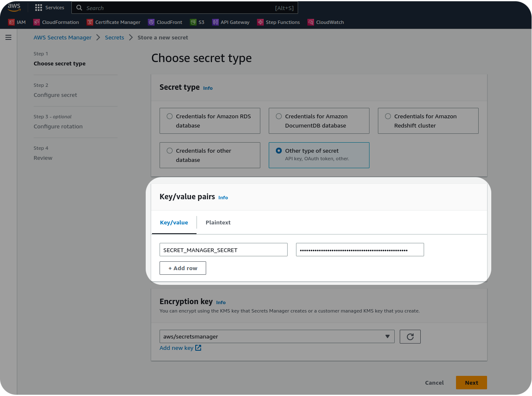This screenshot has height=396, width=532.
Task: Open the Services navigation grid
Action: click(49, 7)
